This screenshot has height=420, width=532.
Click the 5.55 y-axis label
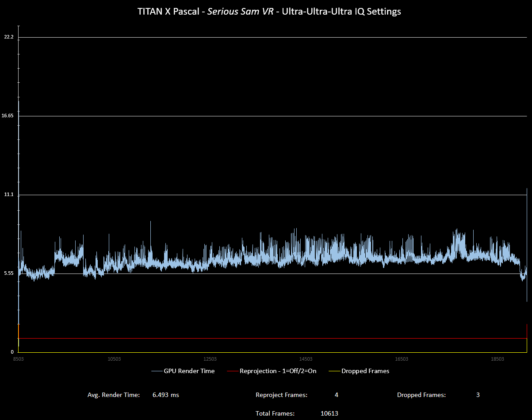tap(9, 274)
